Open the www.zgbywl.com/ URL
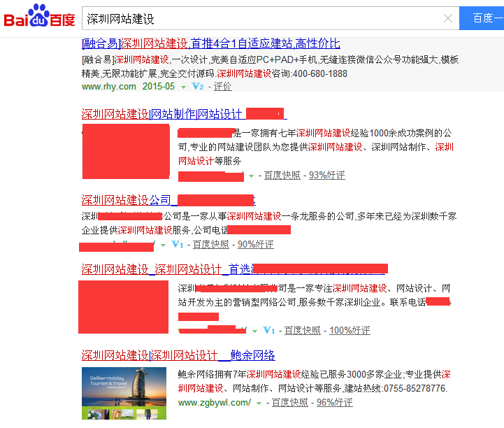The width and height of the screenshot is (504, 428). click(x=215, y=402)
